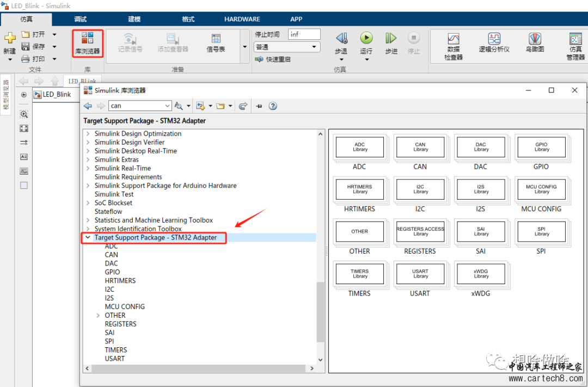Click the Run (运行) play button

(x=366, y=38)
